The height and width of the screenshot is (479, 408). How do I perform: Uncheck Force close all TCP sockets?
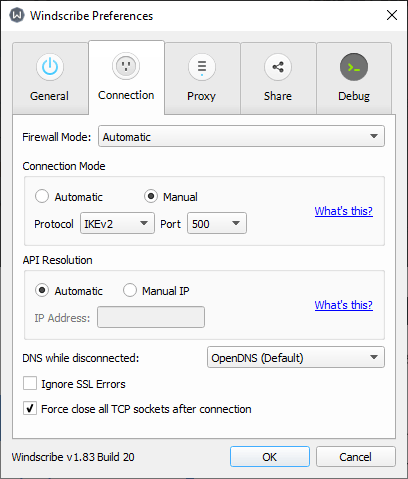[x=30, y=408]
